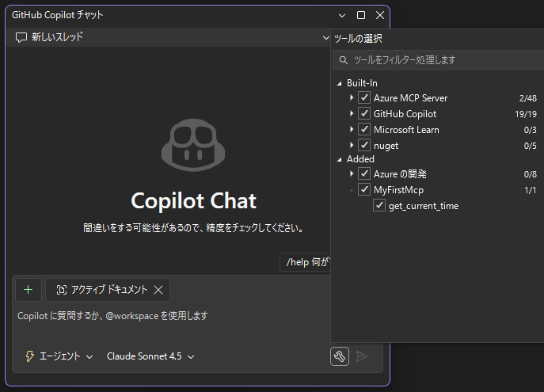Disable the Microsoft Learn checkbox

click(x=364, y=129)
